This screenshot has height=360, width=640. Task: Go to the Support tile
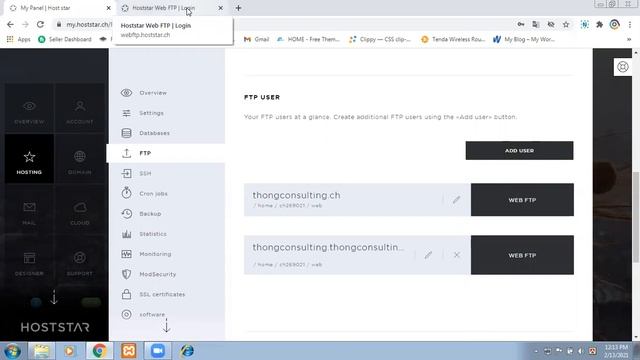pyautogui.click(x=80, y=260)
